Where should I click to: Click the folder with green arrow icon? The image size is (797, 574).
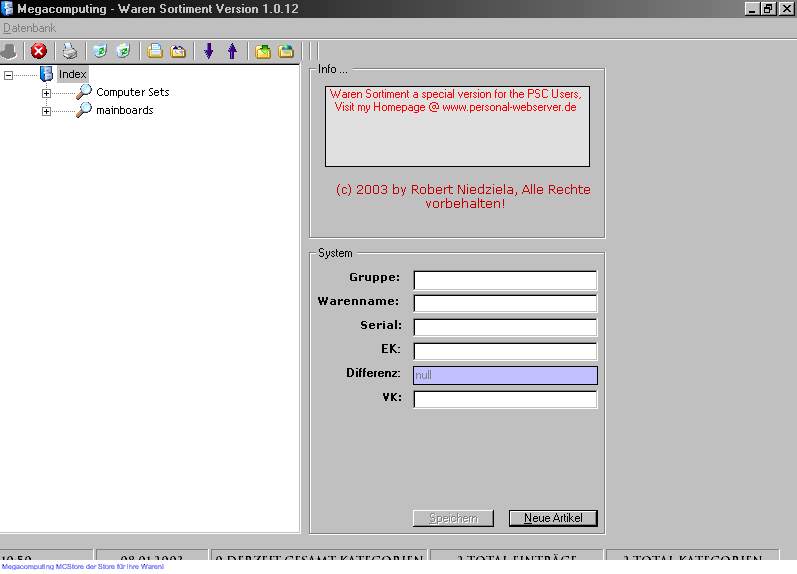click(263, 51)
